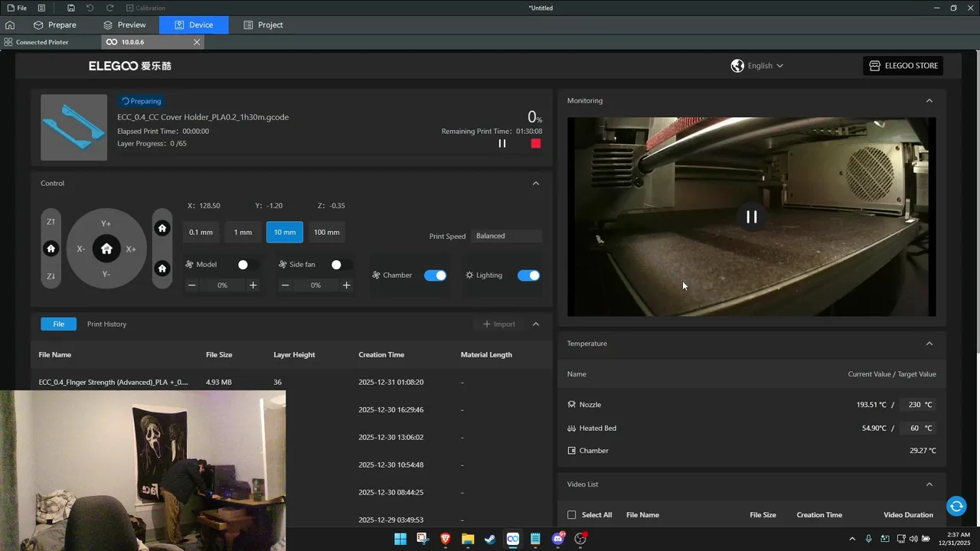Close the 10.0.0.6 printer tab
980x551 pixels.
click(197, 42)
